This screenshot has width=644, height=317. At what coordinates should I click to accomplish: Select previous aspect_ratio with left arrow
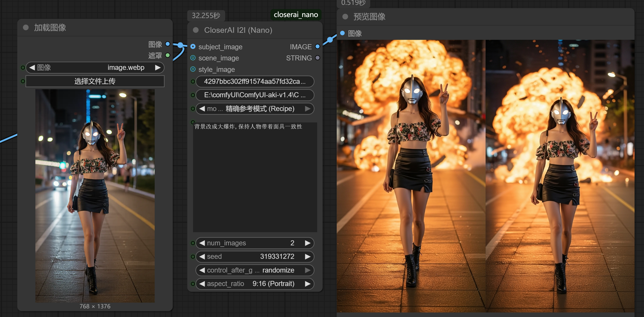[x=202, y=284]
